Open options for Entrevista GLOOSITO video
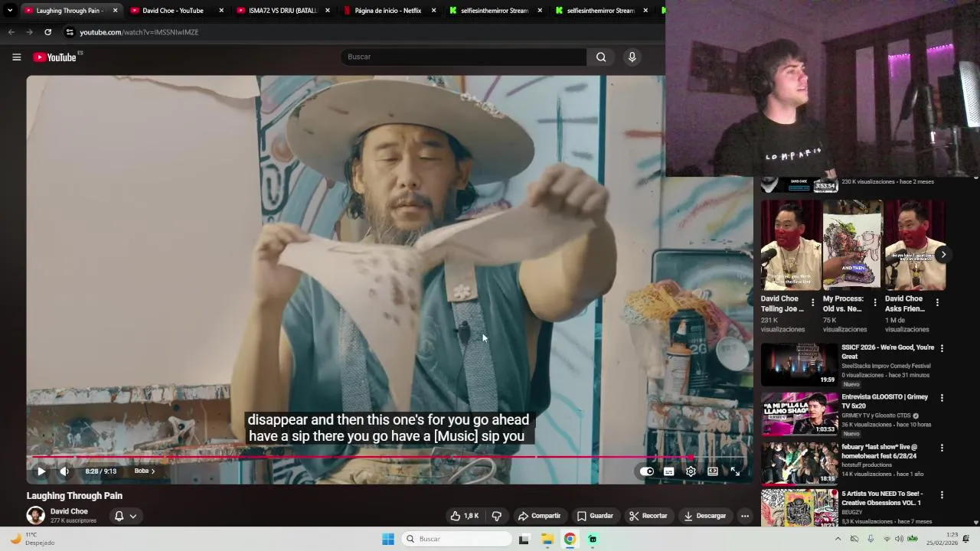Viewport: 980px width, 551px height. click(942, 398)
